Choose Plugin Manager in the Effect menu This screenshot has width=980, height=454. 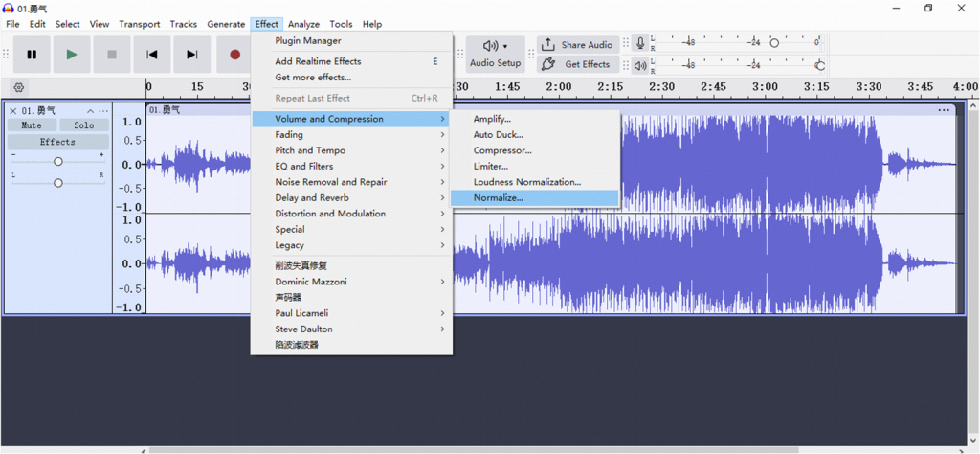[x=308, y=41]
